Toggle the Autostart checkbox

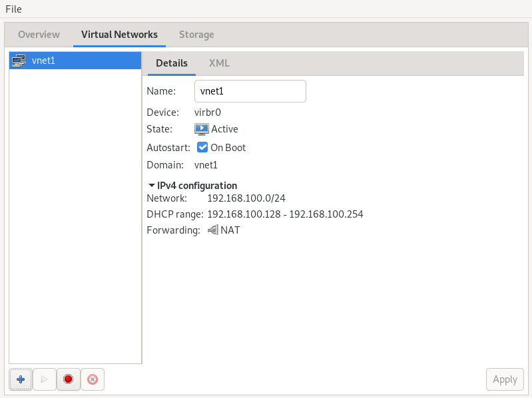203,148
